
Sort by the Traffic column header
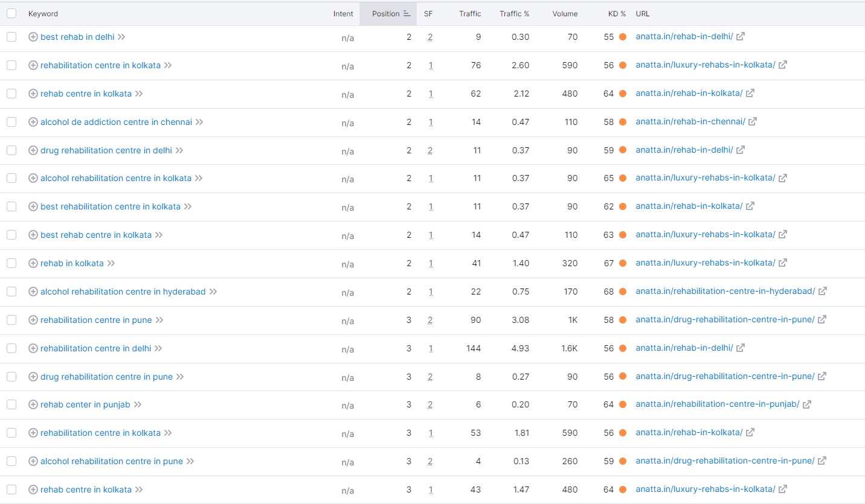tap(470, 13)
